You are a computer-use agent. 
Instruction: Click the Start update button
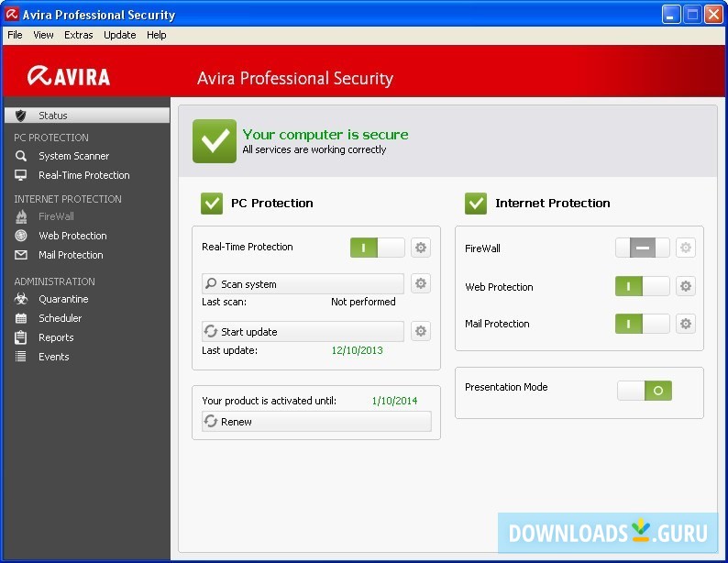303,331
